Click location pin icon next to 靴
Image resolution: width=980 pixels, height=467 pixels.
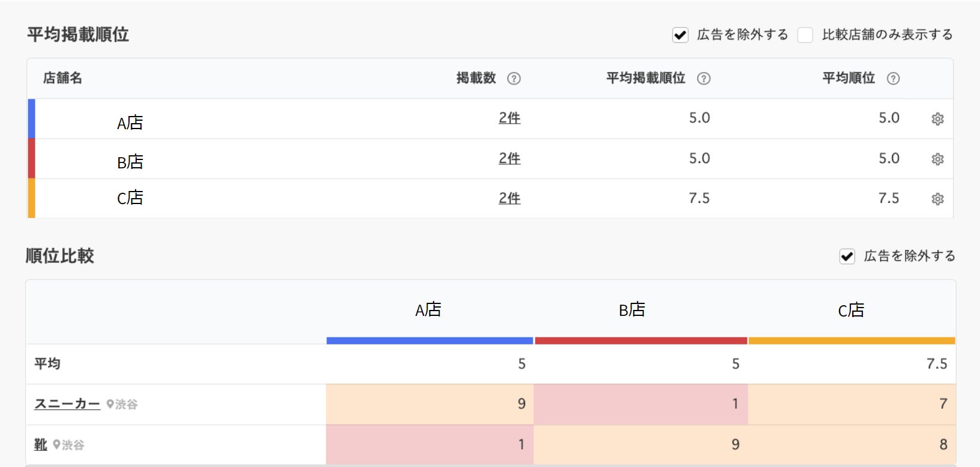[x=56, y=444]
